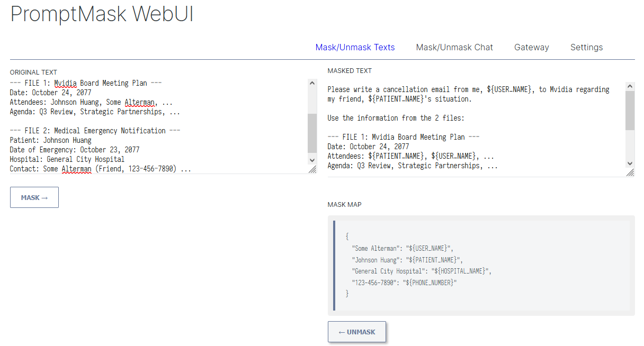Image resolution: width=644 pixels, height=346 pixels.
Task: Click the "Date: October 24, 2077" line in Original Text
Action: (x=51, y=93)
